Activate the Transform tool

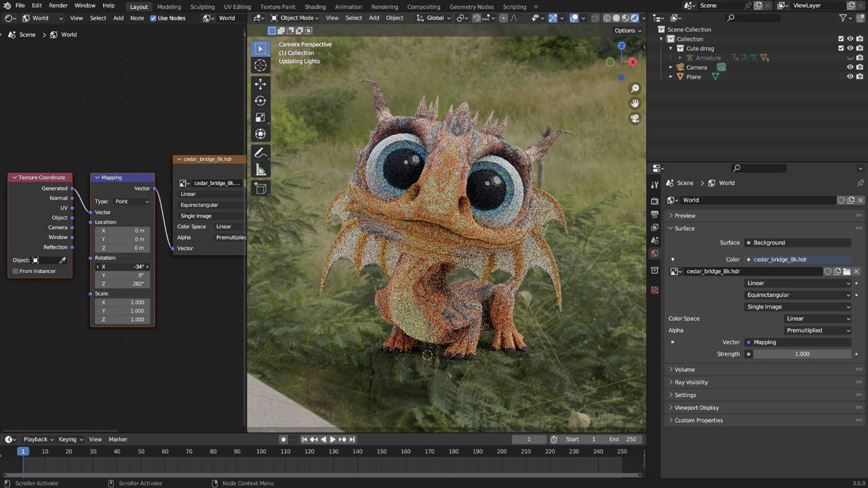(260, 134)
